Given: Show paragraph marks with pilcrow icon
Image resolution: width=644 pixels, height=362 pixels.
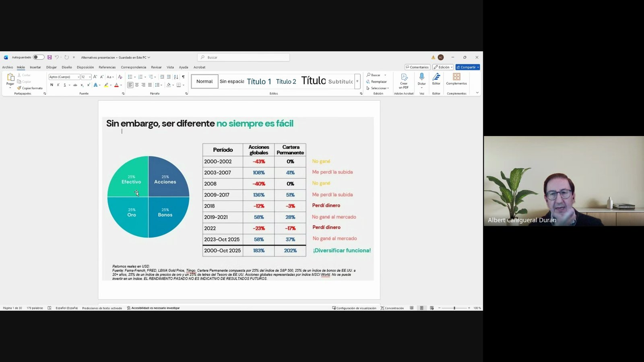Looking at the screenshot, I should click(183, 77).
